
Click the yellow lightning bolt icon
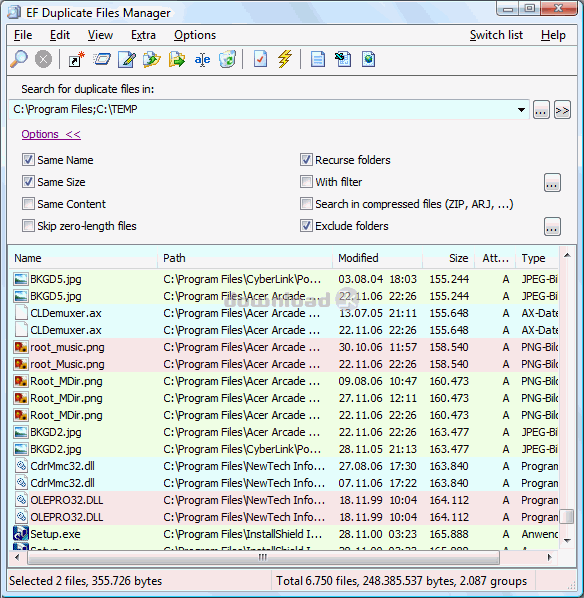[285, 59]
